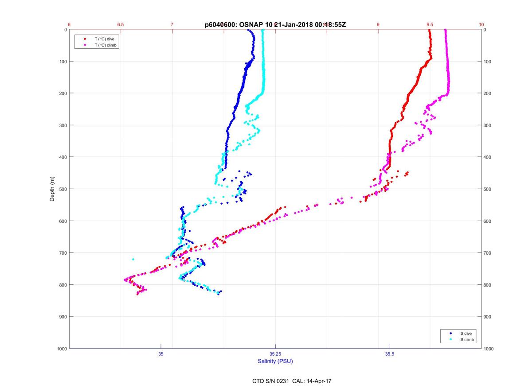This screenshot has height=392, width=532.
Task: Click the red '6' temperature tick label
Action: point(69,25)
